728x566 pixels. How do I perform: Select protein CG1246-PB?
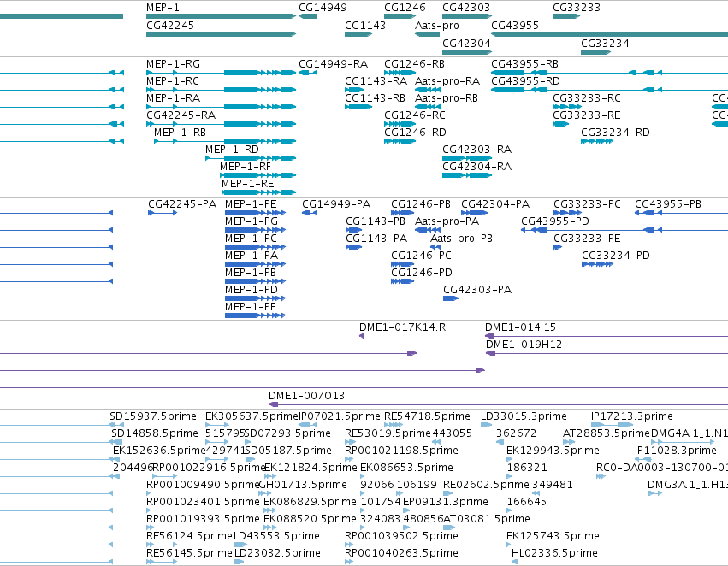pos(403,213)
